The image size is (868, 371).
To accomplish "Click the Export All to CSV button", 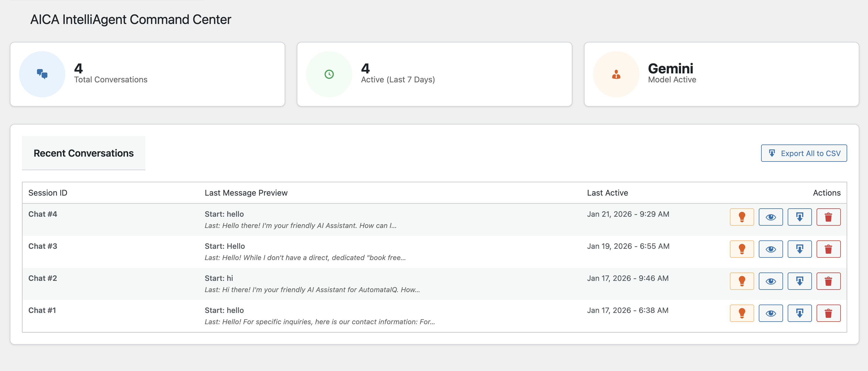I will (x=804, y=153).
